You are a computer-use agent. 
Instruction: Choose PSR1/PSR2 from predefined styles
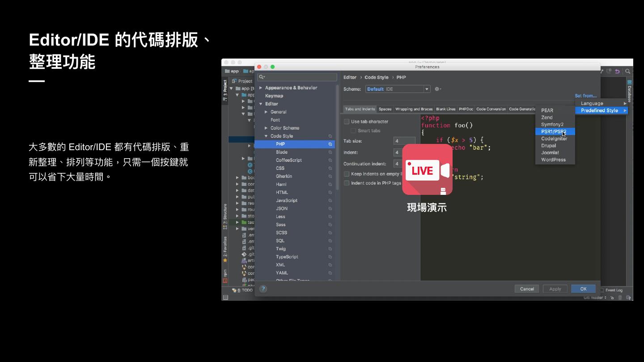coord(554,131)
